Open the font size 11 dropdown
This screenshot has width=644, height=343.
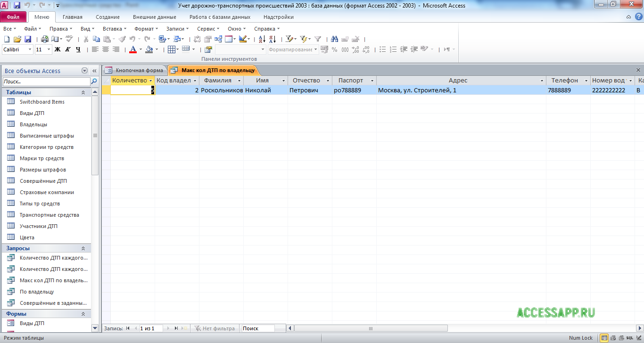[x=49, y=49]
